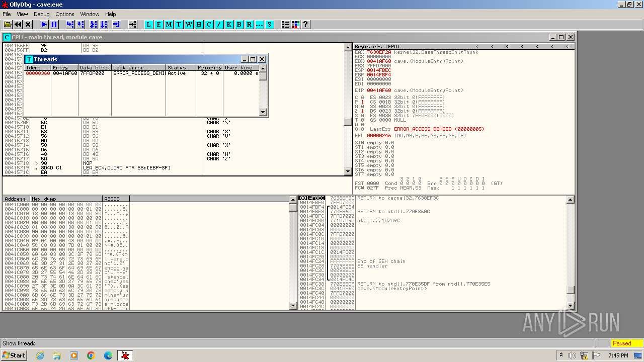
Task: Click the Status column header in Threads
Action: point(181,67)
